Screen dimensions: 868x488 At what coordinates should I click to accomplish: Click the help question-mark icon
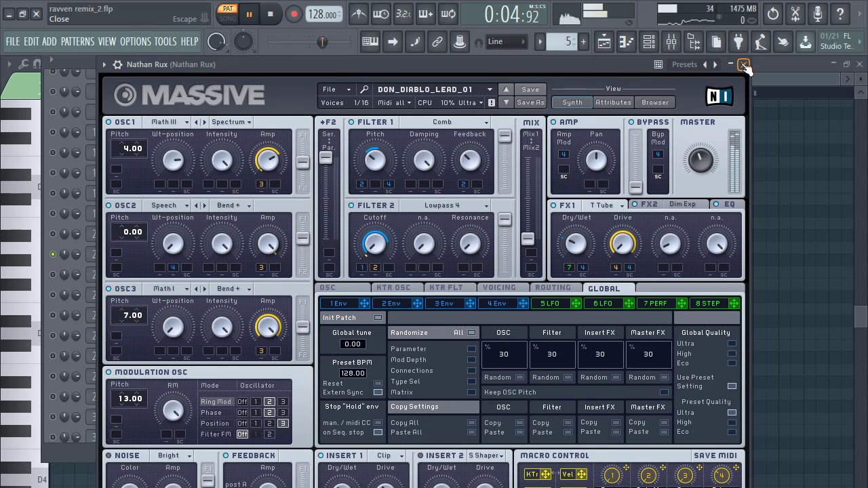tap(840, 14)
